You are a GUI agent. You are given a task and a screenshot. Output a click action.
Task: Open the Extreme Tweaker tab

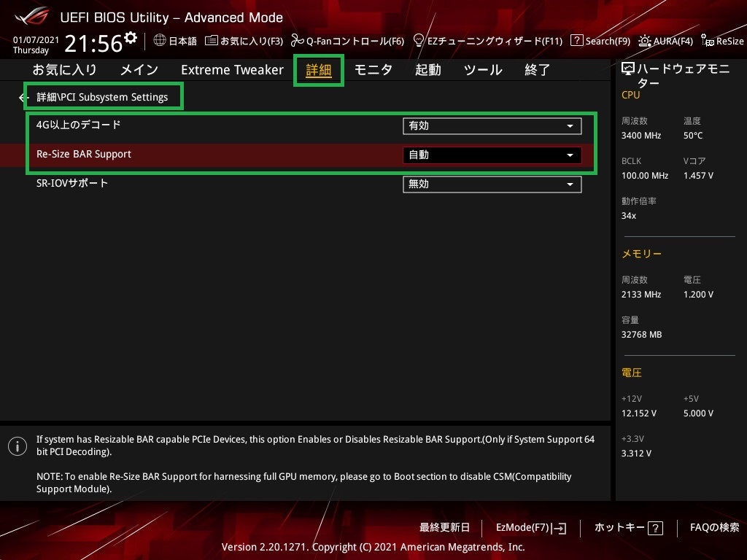click(232, 70)
